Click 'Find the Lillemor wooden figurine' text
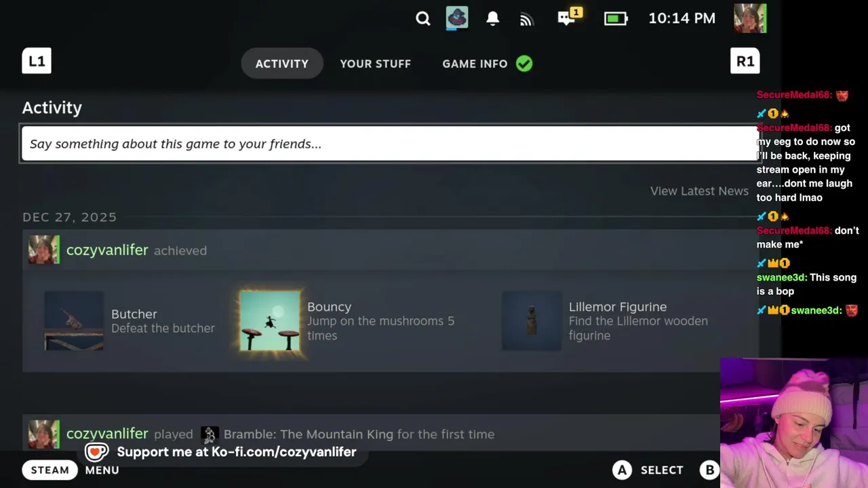Viewport: 868px width, 488px height. click(x=638, y=328)
